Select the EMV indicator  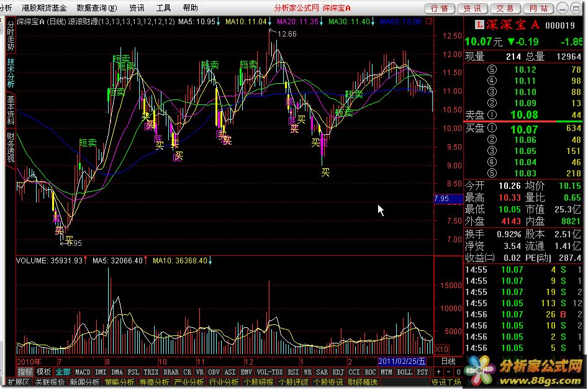click(246, 372)
